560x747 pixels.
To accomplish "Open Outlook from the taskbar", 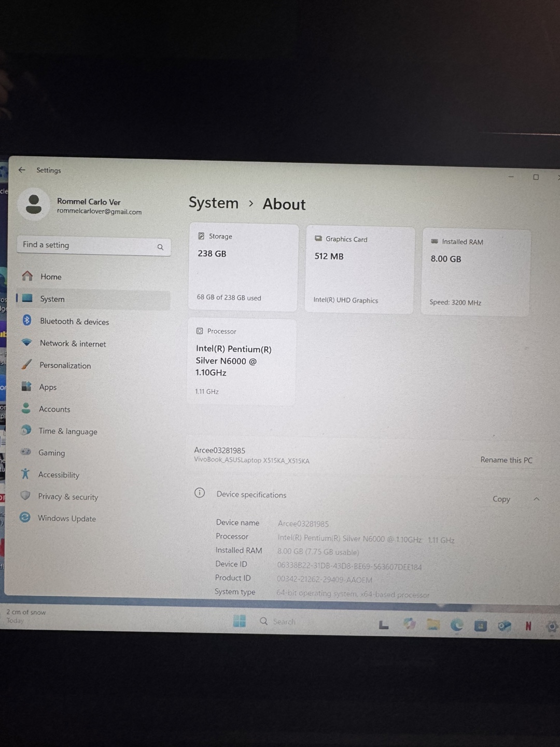I will (505, 626).
